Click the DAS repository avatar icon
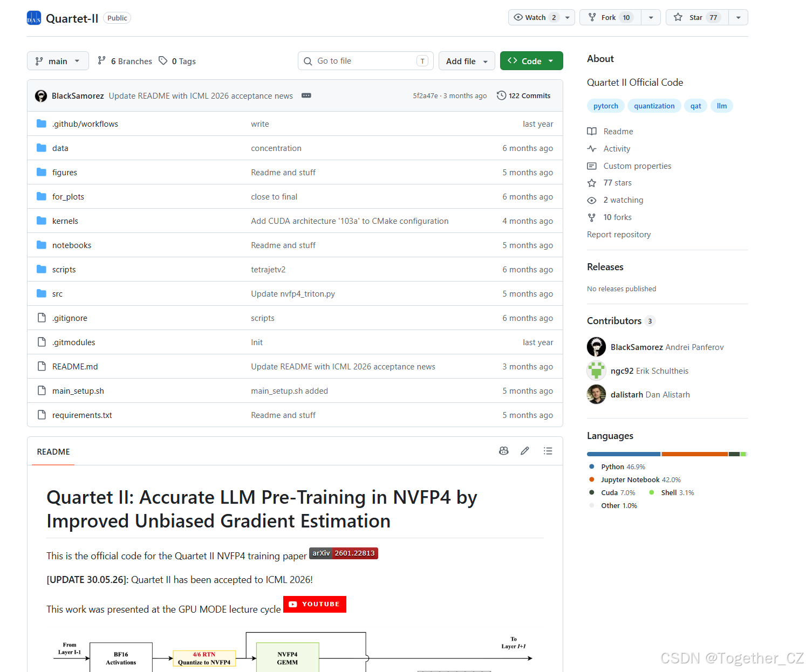Viewport: 806px width, 672px height. [x=34, y=18]
